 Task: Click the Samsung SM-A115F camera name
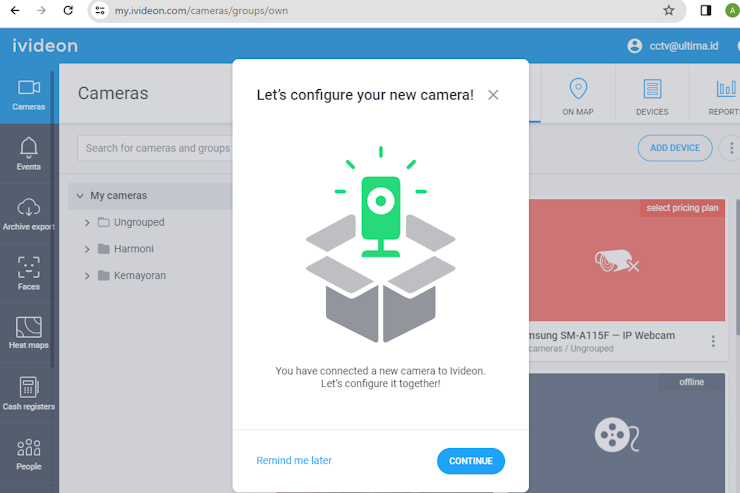(x=602, y=335)
